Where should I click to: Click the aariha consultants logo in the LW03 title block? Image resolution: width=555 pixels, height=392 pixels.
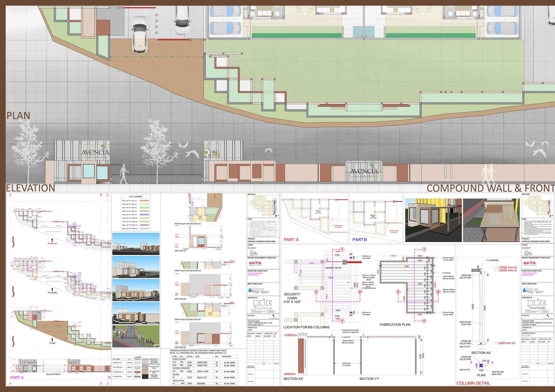click(x=255, y=263)
